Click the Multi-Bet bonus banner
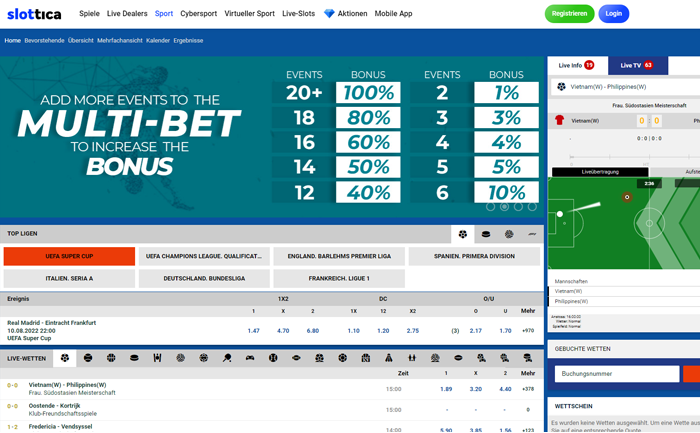This screenshot has width=700, height=433. click(x=272, y=137)
